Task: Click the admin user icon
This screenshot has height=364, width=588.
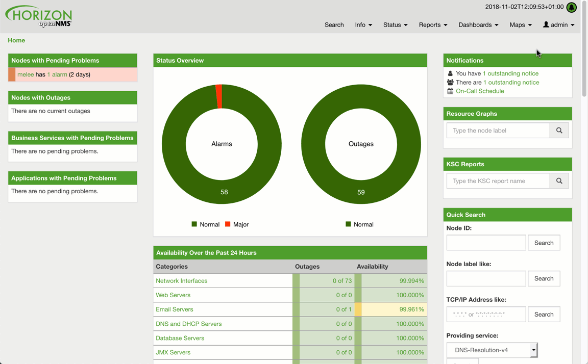Action: 546,24
